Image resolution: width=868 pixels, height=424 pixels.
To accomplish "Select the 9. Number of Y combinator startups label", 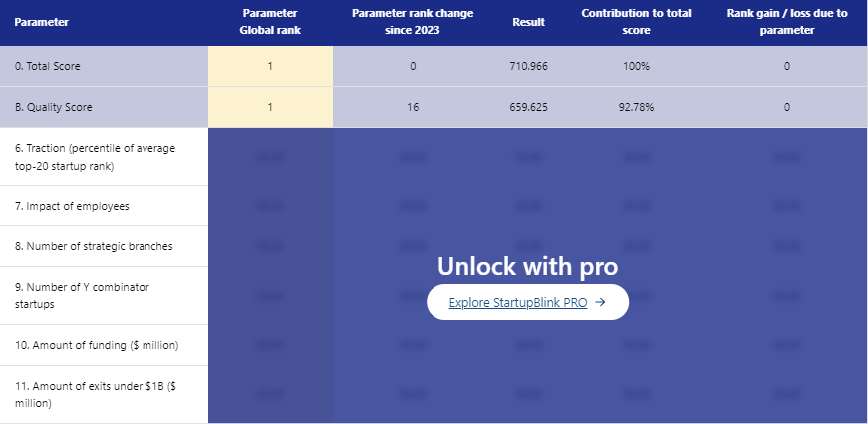I will pyautogui.click(x=82, y=295).
